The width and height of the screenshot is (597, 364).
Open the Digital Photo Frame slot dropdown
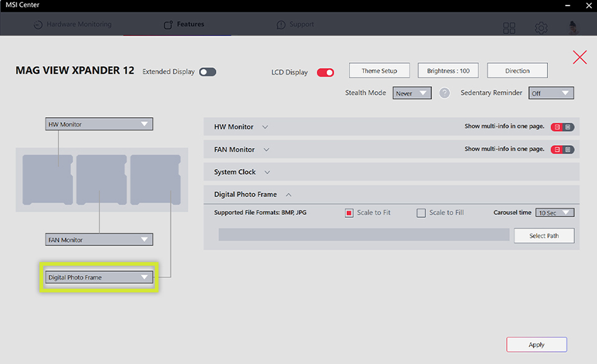coord(99,277)
